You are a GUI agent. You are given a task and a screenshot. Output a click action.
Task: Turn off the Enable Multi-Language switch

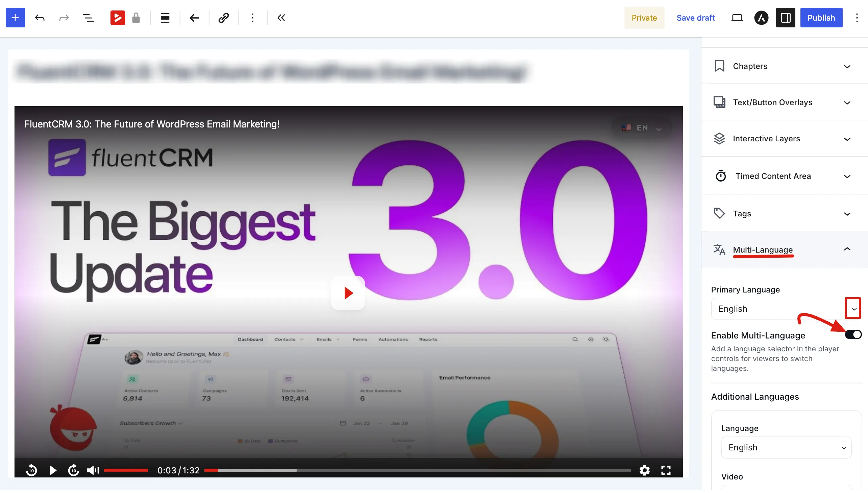(853, 334)
